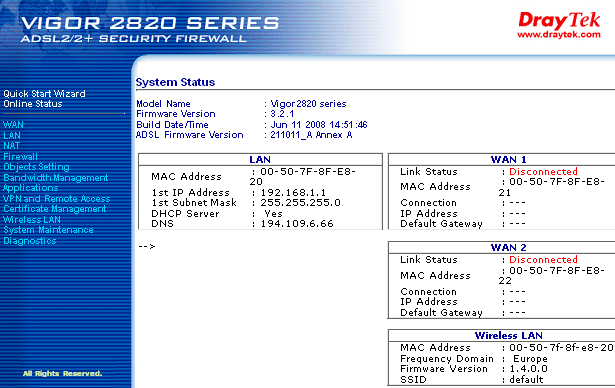Open the Diagnostics menu

point(30,241)
